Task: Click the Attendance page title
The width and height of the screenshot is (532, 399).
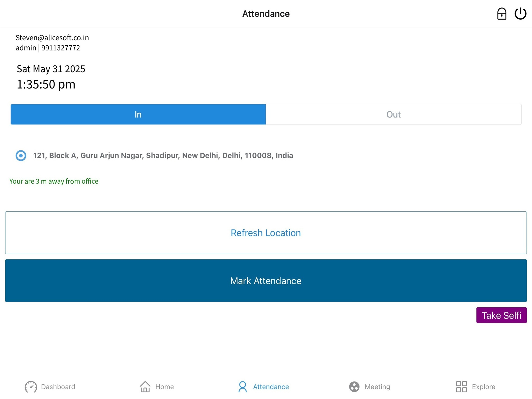Action: click(266, 14)
